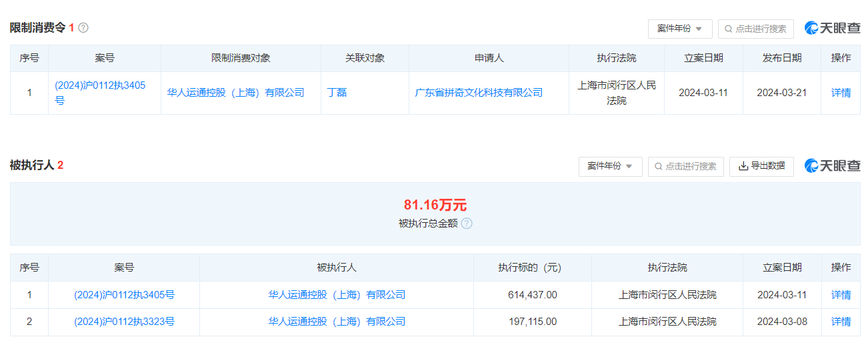This screenshot has height=351, width=868.
Task: Open case (2024)沪0112执3405号 in 被执行人 table
Action: pos(124,295)
